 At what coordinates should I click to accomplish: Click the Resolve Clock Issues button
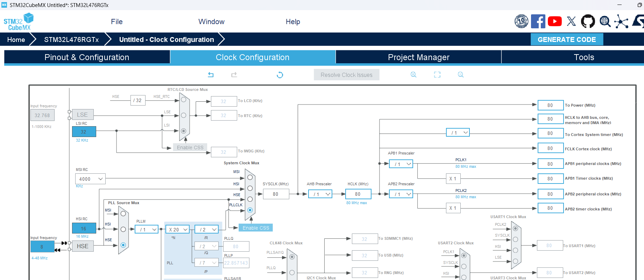pos(346,75)
